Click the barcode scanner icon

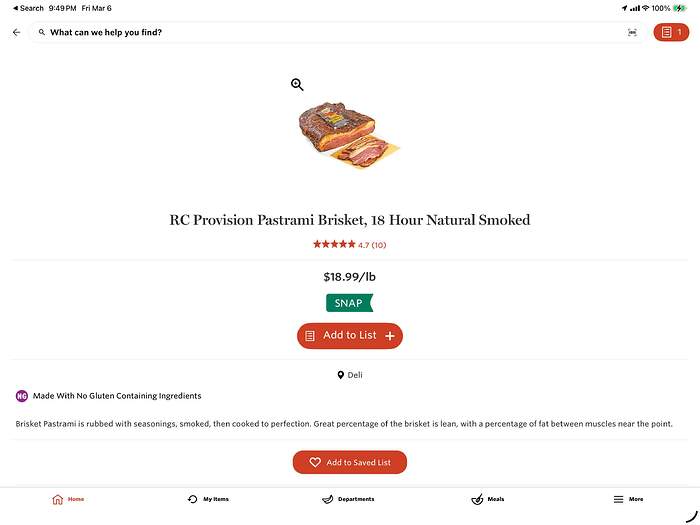tap(632, 32)
